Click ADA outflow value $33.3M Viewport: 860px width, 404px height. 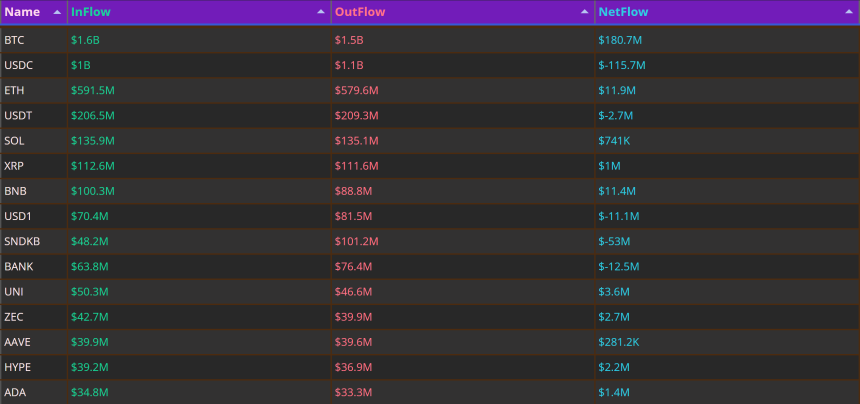(354, 393)
